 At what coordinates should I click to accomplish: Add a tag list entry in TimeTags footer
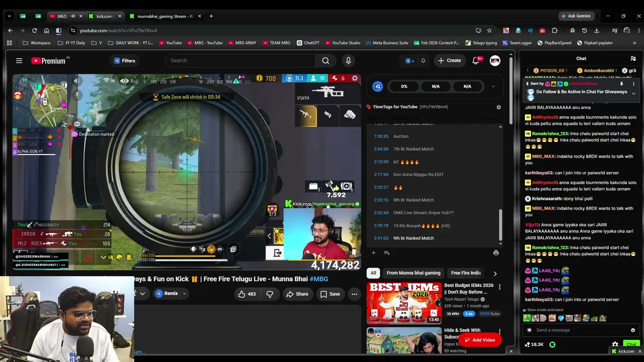click(387, 253)
